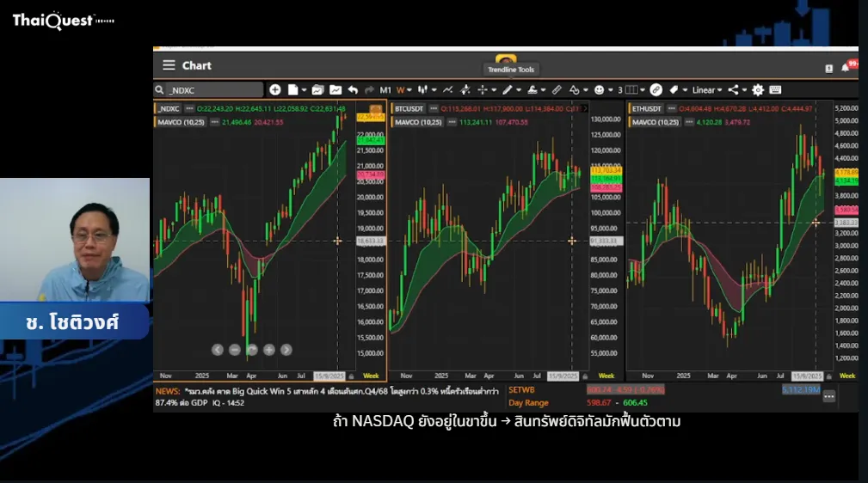The height and width of the screenshot is (483, 868).
Task: Click the link charts chain icon
Action: point(656,89)
